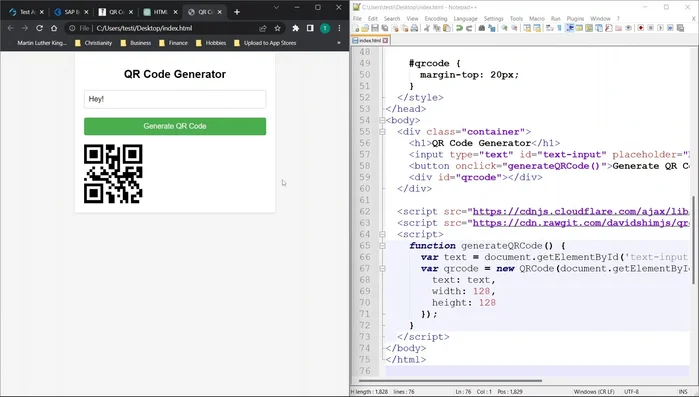Click the Print icon in the Notepad++ toolbar
Viewport: 699px width, 397px height.
tap(414, 28)
